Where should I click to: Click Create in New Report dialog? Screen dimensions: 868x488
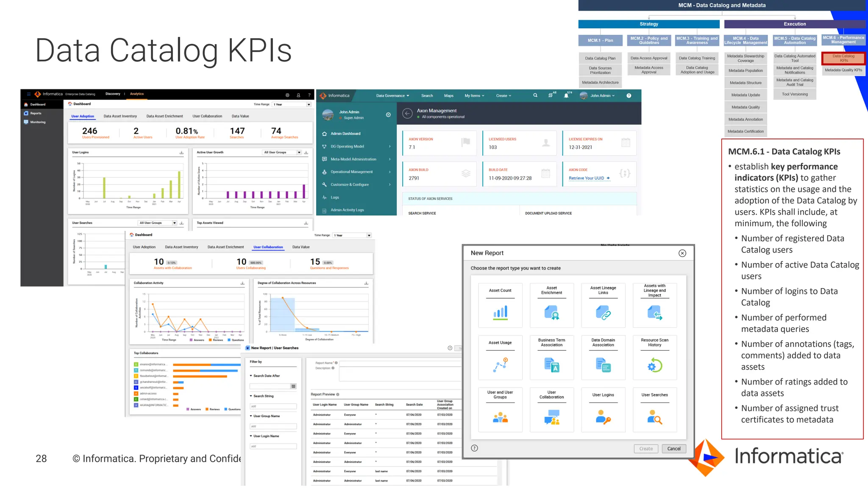646,449
